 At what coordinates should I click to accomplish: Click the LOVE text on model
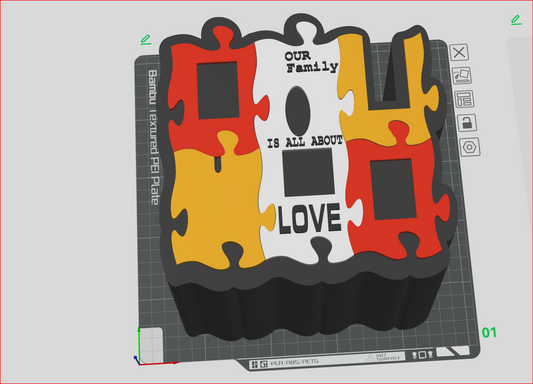309,218
